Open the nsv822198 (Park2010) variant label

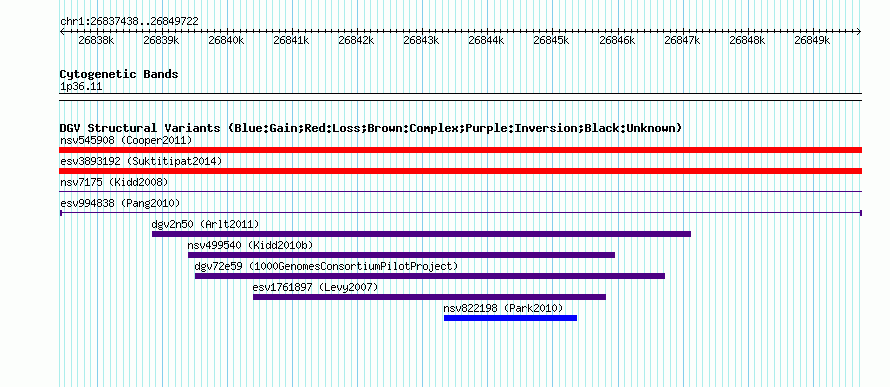point(503,308)
